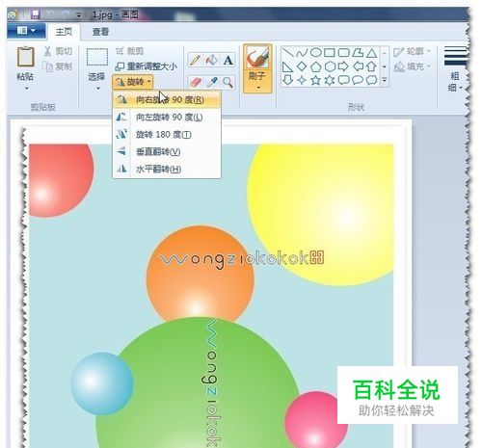Image resolution: width=482 pixels, height=448 pixels.
Task: Select the Up arrow shape
Action: [371, 66]
